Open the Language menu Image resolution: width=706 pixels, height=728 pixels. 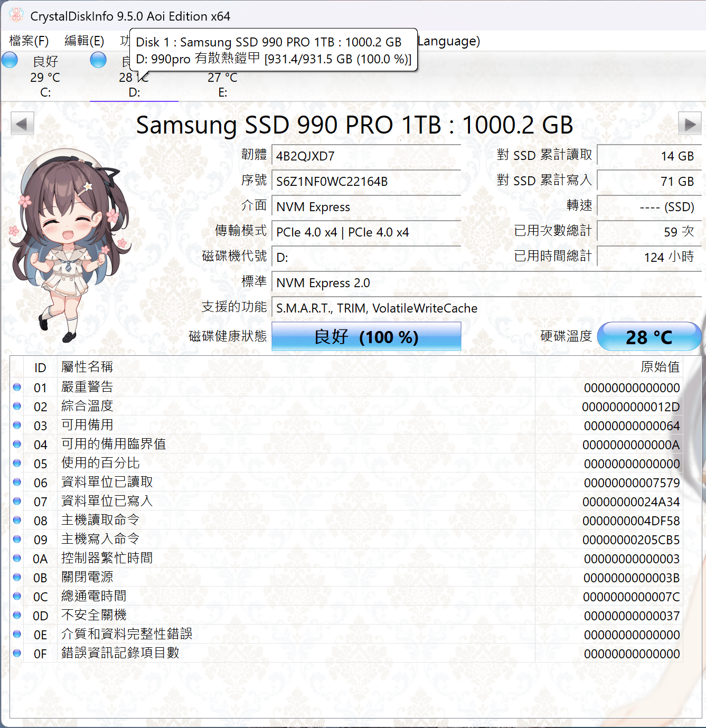coord(449,41)
